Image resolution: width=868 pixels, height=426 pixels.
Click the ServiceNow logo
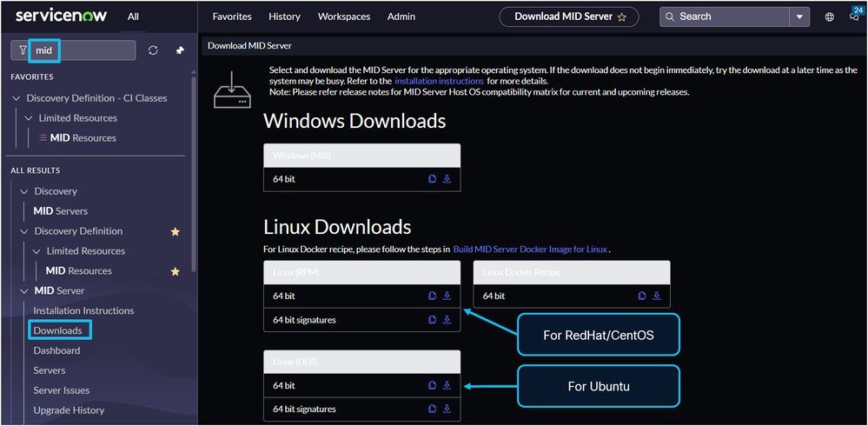tap(61, 16)
